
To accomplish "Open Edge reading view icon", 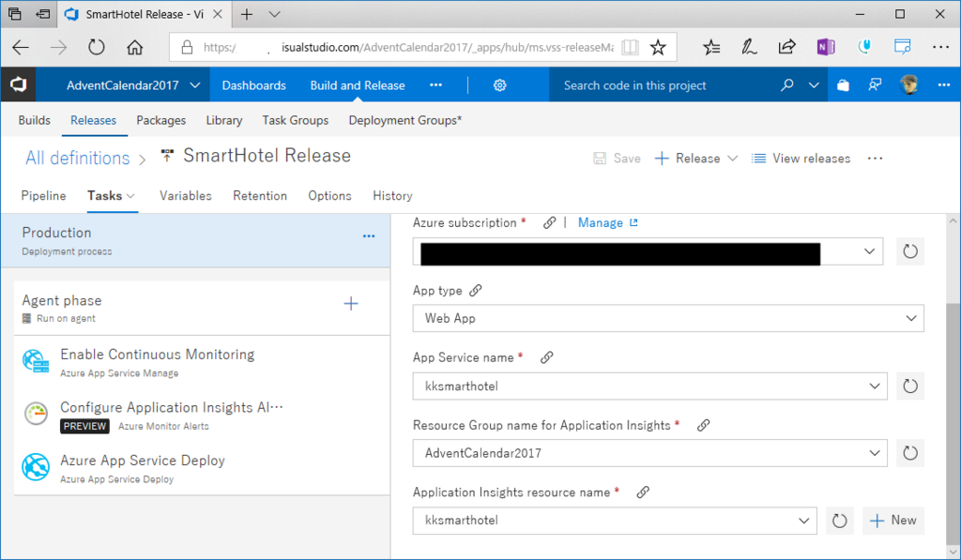I will pyautogui.click(x=630, y=47).
